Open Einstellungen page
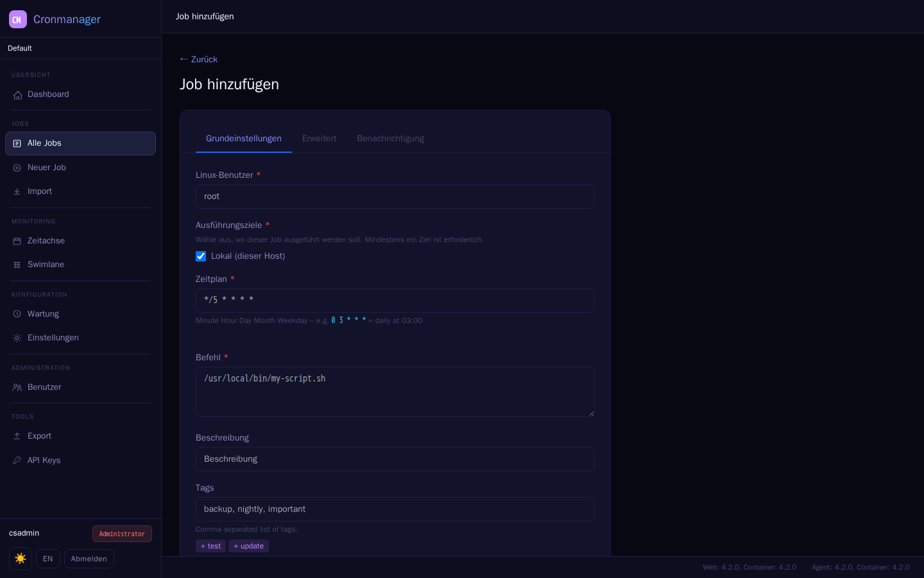This screenshot has width=924, height=578. pyautogui.click(x=80, y=338)
